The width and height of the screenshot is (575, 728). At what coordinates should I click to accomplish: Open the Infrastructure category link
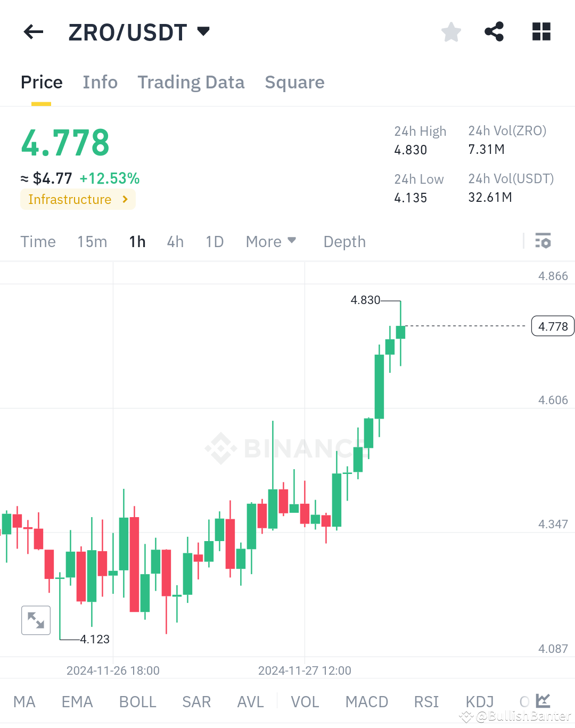(78, 199)
